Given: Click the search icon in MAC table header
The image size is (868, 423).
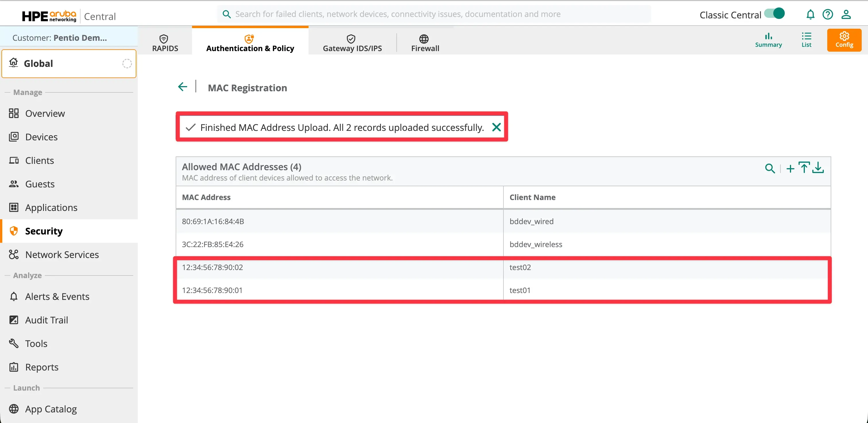Looking at the screenshot, I should click(770, 168).
